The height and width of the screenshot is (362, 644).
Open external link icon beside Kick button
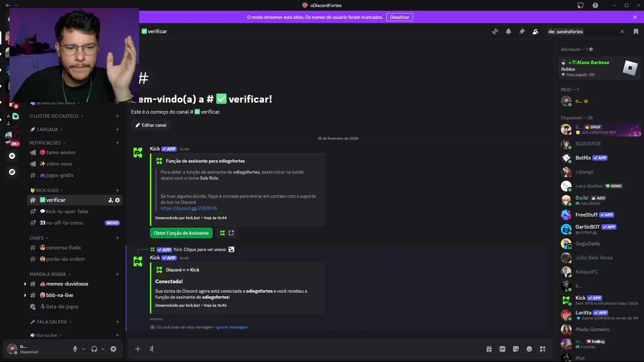tap(231, 233)
